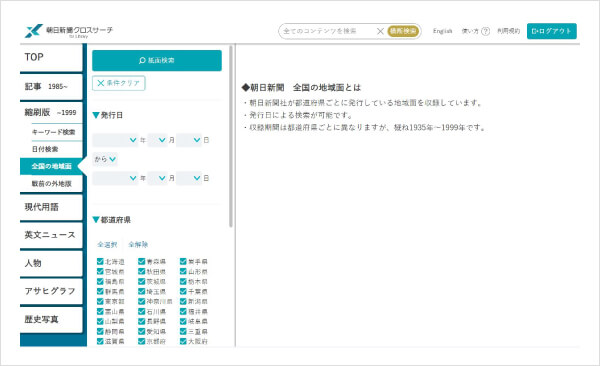The image size is (600, 366).
Task: Open the end date 日 dropdown
Action: click(189, 178)
